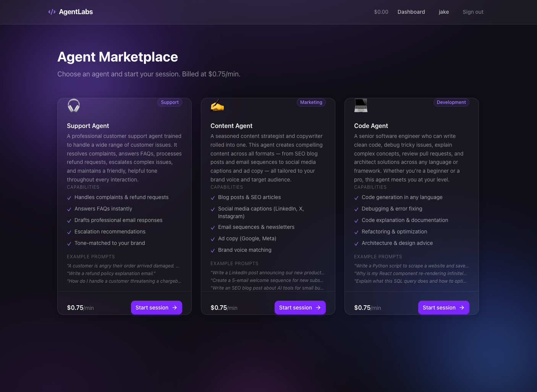Viewport: 537px width, 392px height.
Task: Click the checkmark beside Debugging & error fixing
Action: point(356,209)
